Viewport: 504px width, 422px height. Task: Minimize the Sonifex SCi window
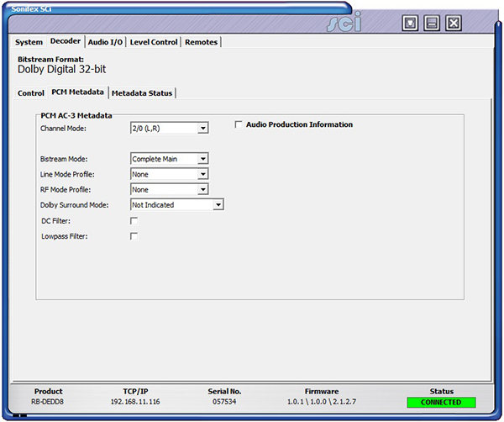coord(432,23)
